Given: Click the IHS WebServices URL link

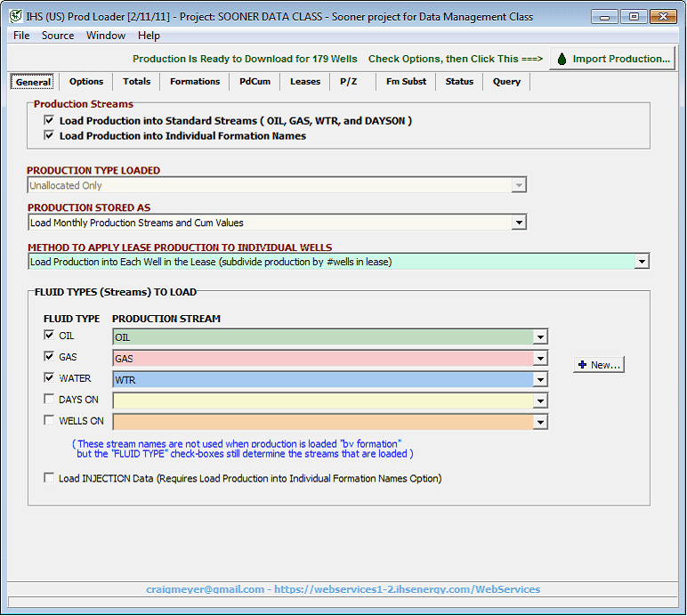Looking at the screenshot, I should click(x=407, y=589).
